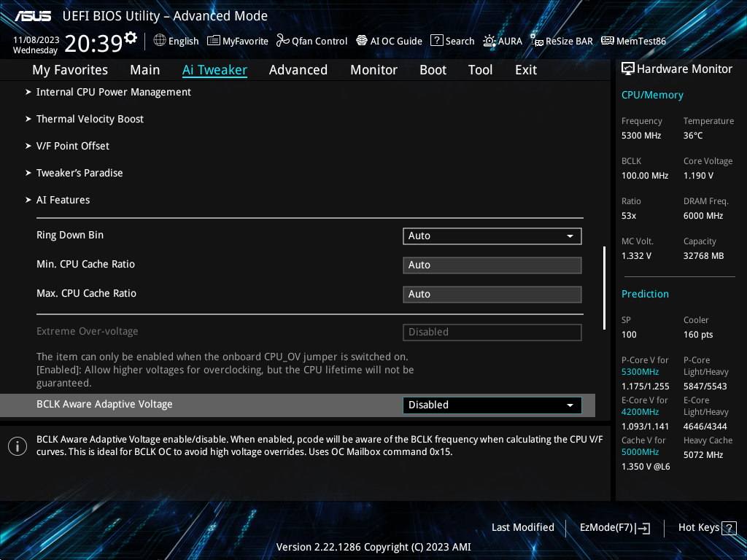Click the ASUS logo

(33, 16)
